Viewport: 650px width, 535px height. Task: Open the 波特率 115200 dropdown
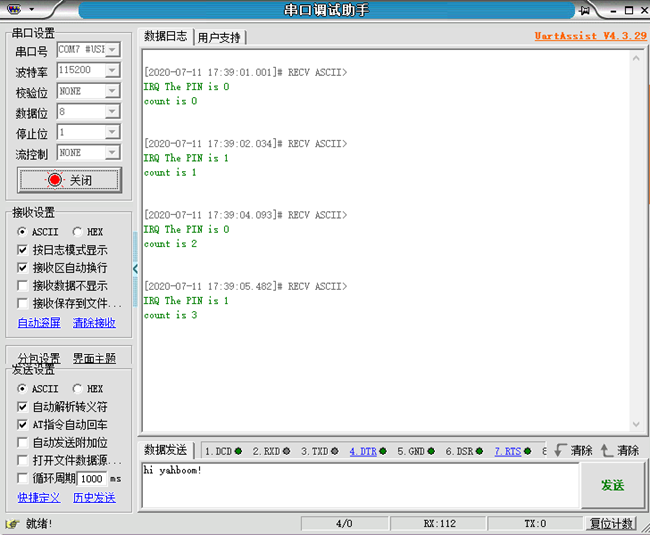(112, 70)
